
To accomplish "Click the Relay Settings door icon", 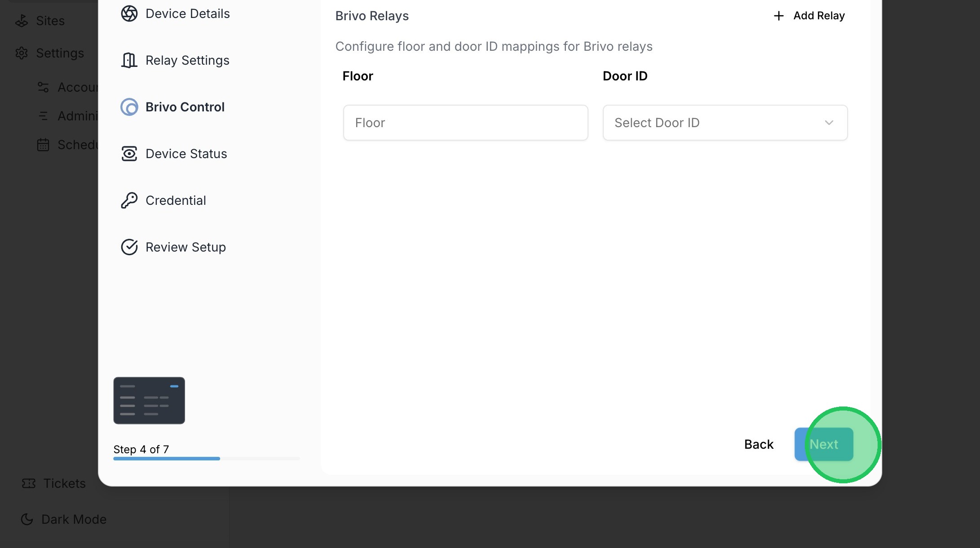I will [x=129, y=60].
